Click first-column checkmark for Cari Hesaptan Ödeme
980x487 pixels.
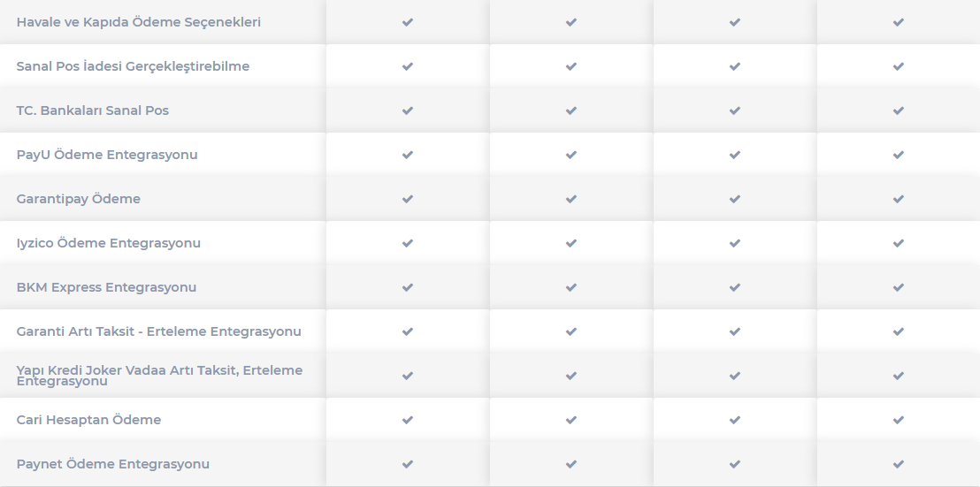[x=408, y=420]
